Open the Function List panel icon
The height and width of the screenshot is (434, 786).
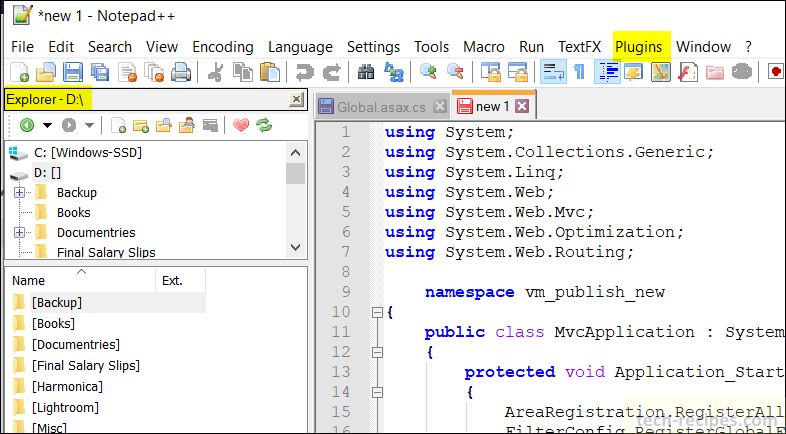(688, 72)
